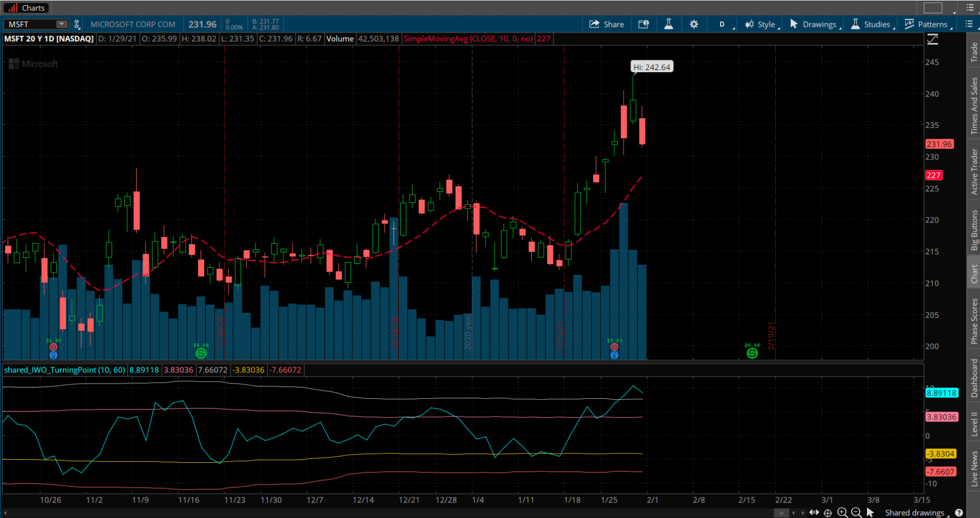This screenshot has width=980, height=518.
Task: Toggle the price scale curve icon
Action: pos(933,39)
